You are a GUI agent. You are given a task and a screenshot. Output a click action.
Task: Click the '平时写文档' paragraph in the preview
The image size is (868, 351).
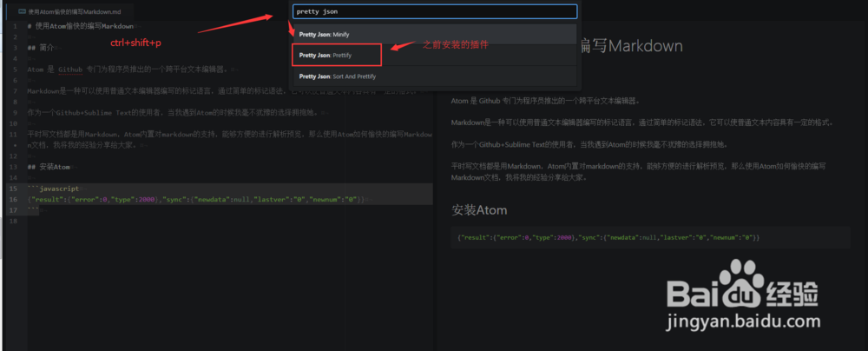pos(640,172)
